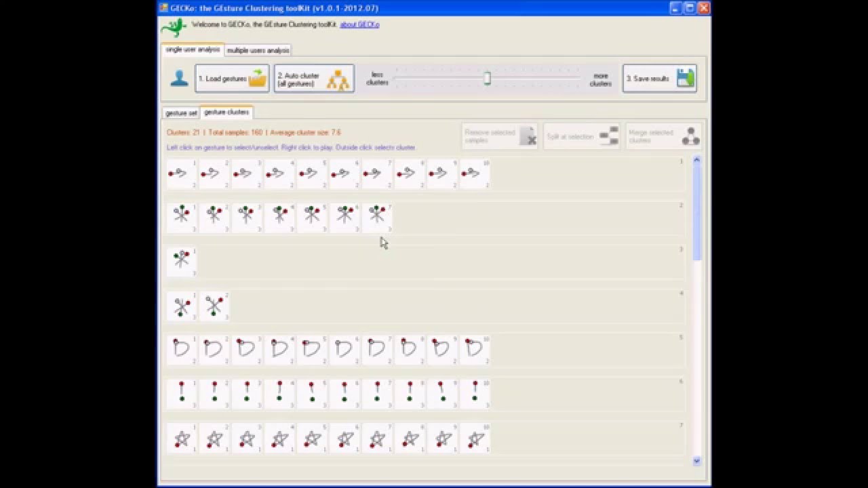Select exclamation gesture sample 8 in cluster 6
Image resolution: width=868 pixels, height=488 pixels.
pyautogui.click(x=409, y=394)
